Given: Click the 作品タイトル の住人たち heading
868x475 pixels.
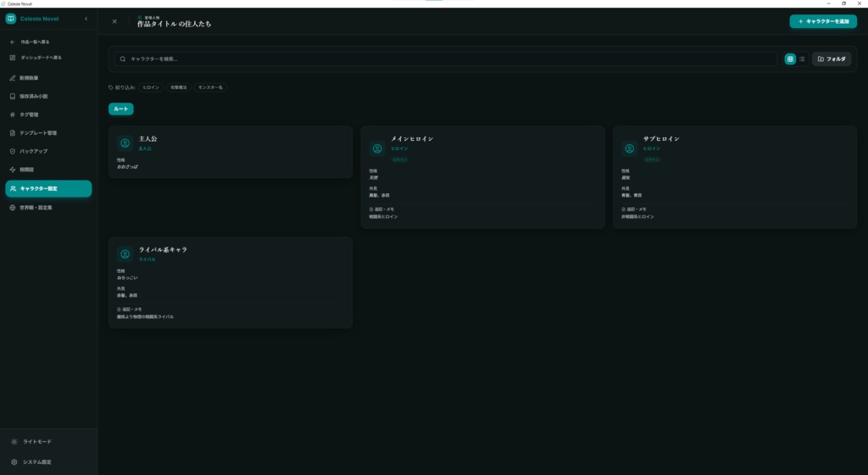Looking at the screenshot, I should click(174, 24).
